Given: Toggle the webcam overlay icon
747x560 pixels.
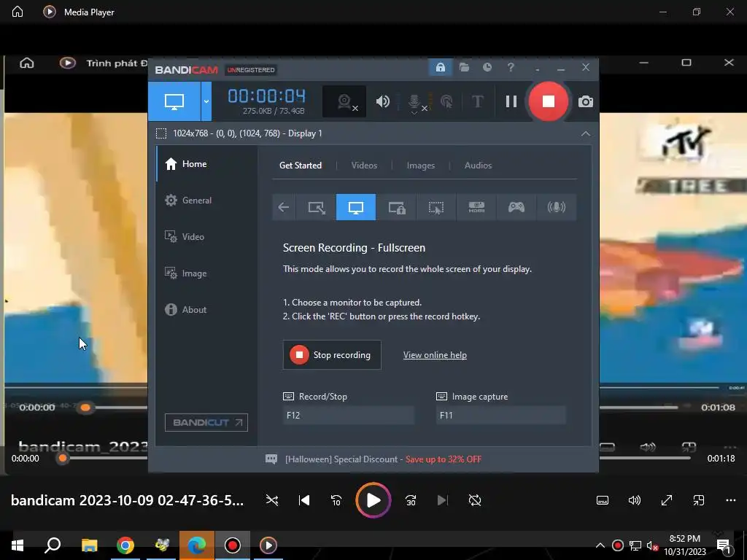Looking at the screenshot, I should pyautogui.click(x=345, y=101).
